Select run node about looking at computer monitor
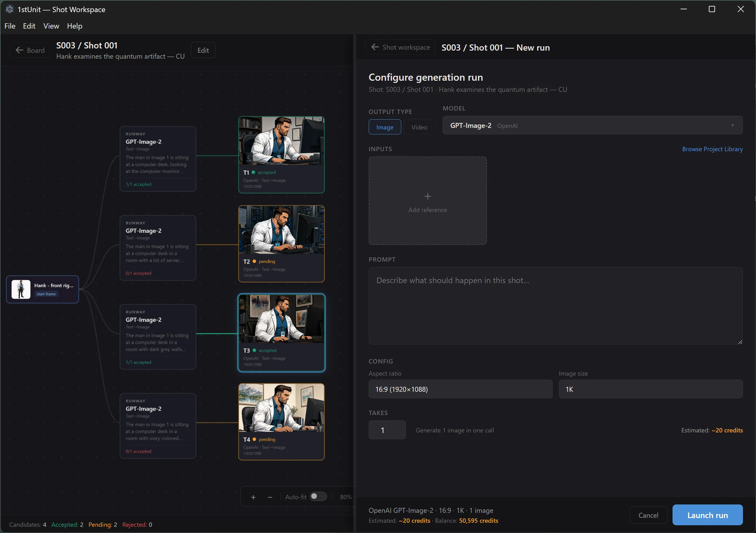 click(158, 159)
